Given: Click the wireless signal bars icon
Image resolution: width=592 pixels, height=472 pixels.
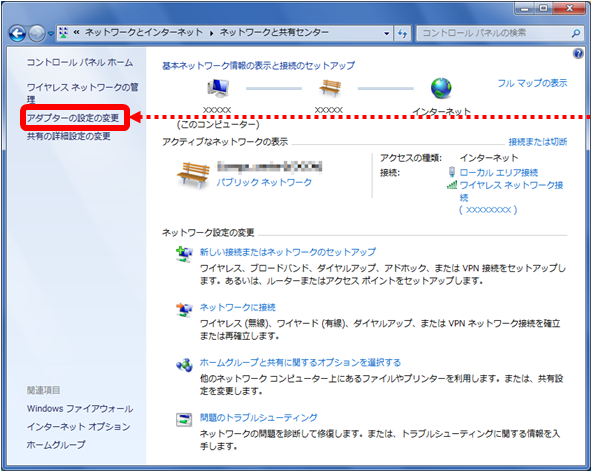Looking at the screenshot, I should click(452, 185).
